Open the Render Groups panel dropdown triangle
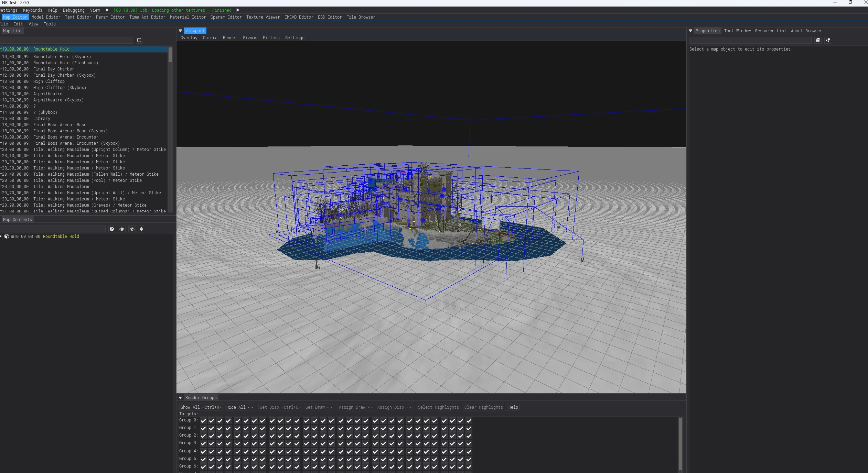 [180, 397]
